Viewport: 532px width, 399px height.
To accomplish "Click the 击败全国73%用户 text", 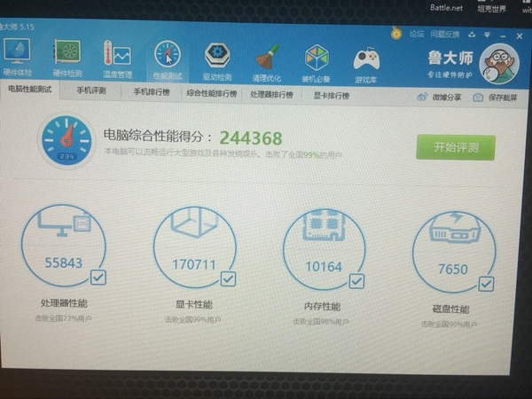I will (64, 318).
